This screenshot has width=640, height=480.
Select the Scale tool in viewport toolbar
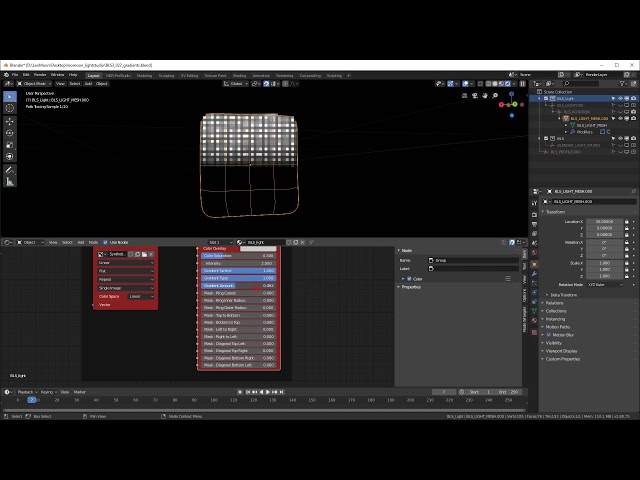[x=10, y=145]
